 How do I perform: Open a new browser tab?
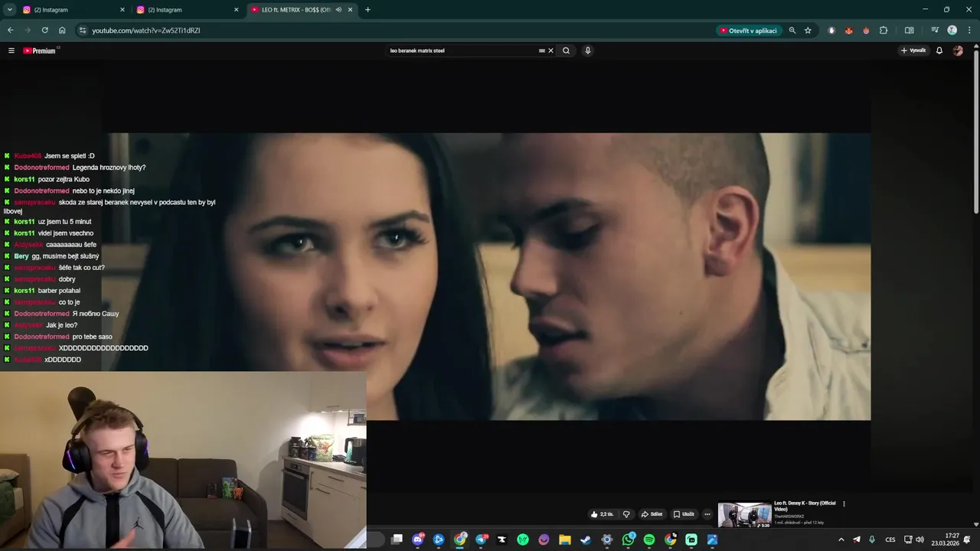click(x=367, y=10)
